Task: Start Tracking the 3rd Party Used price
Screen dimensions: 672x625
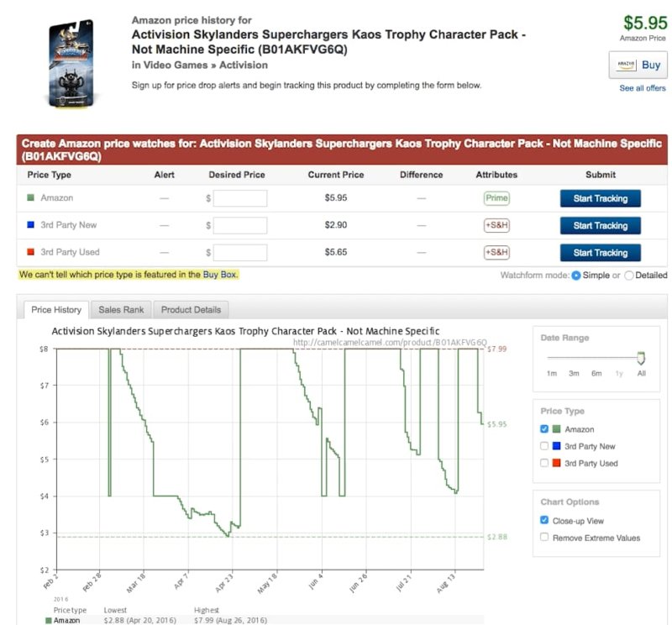Action: pyautogui.click(x=600, y=253)
